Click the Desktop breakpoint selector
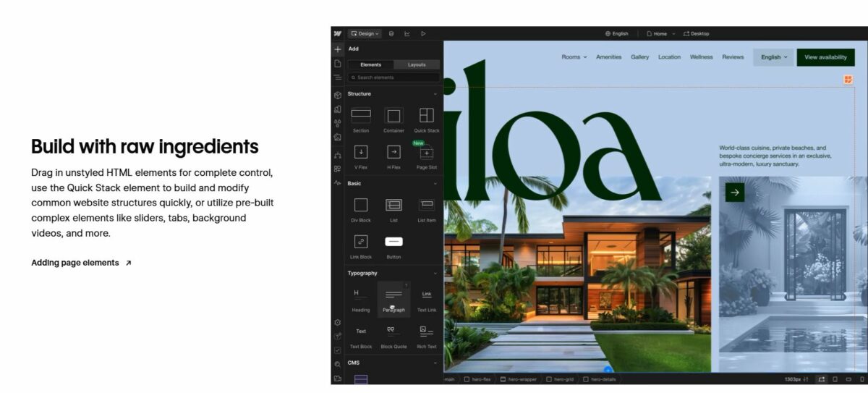Viewport: 868px width, 393px height. coord(697,33)
